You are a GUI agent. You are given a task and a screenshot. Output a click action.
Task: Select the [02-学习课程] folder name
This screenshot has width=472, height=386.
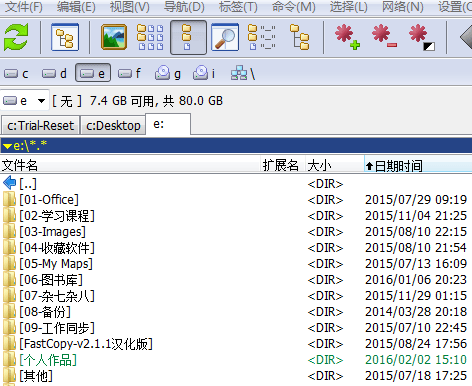pos(57,216)
